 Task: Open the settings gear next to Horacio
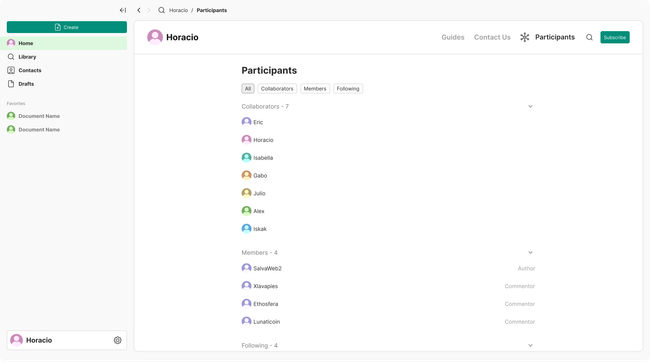118,340
